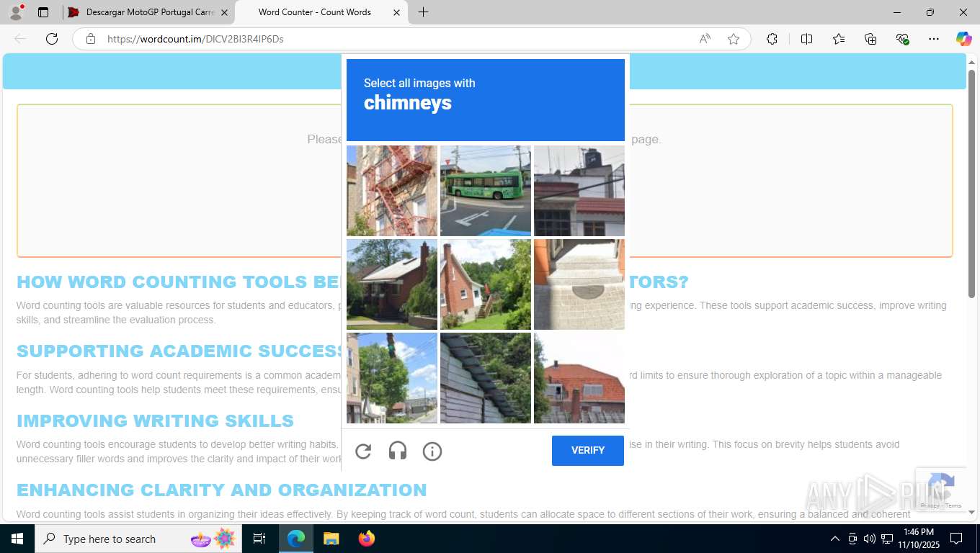This screenshot has width=980, height=553.
Task: Close the Word Counter tab
Action: click(x=396, y=12)
